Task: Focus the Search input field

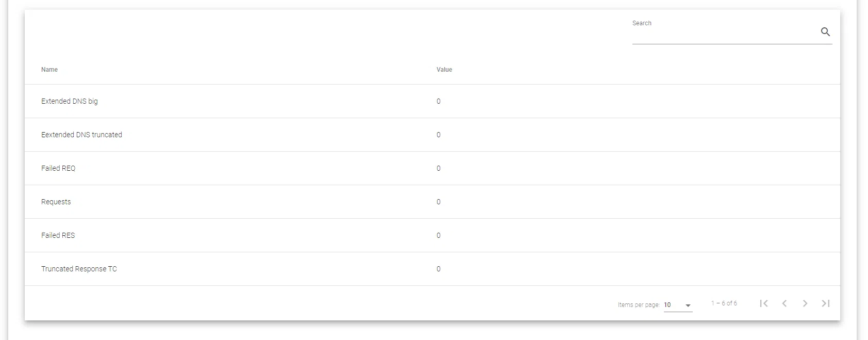Action: (x=724, y=35)
